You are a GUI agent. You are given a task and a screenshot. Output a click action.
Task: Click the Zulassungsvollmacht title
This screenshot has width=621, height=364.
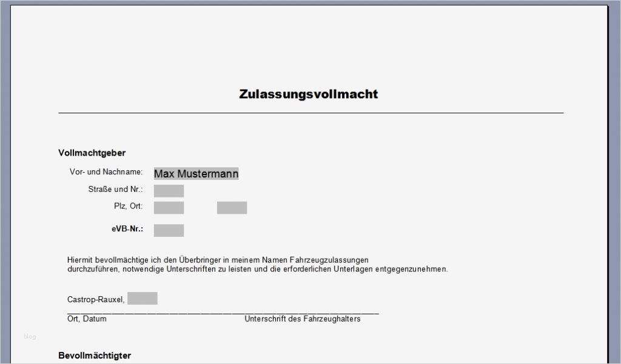pos(309,94)
